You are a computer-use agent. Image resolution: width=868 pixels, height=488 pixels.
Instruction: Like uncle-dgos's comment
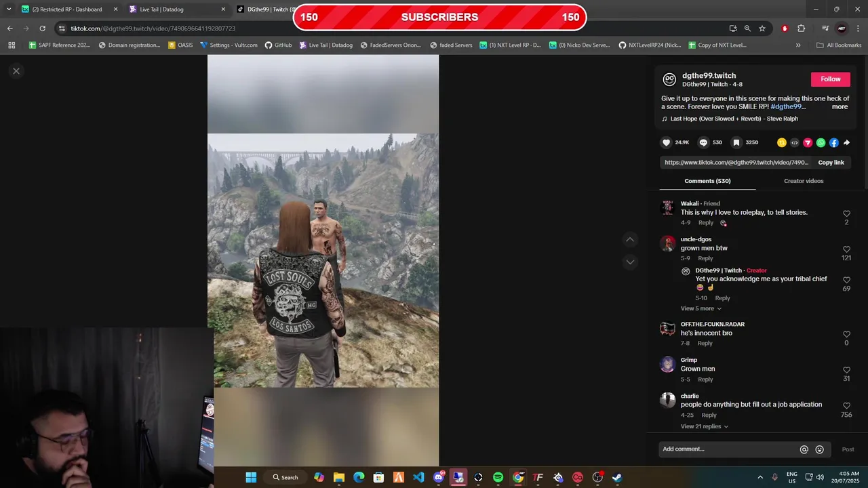846,249
